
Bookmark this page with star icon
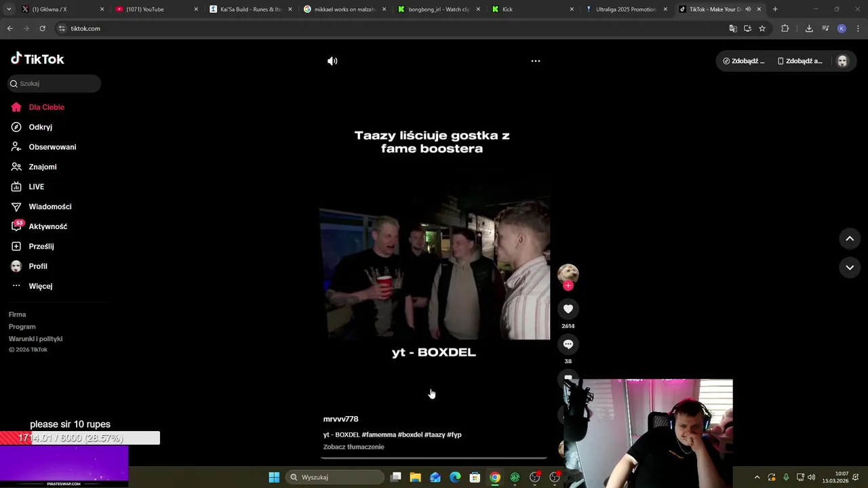(x=762, y=28)
